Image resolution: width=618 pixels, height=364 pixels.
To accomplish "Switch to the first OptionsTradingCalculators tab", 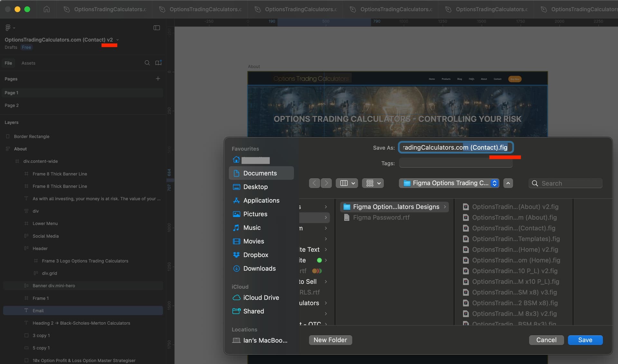I will tap(104, 9).
